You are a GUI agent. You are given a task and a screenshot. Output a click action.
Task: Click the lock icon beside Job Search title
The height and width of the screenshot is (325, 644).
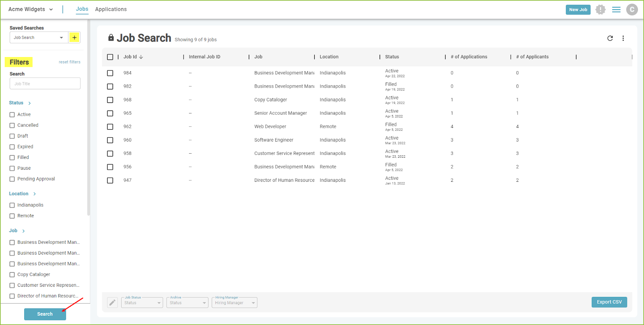click(111, 37)
